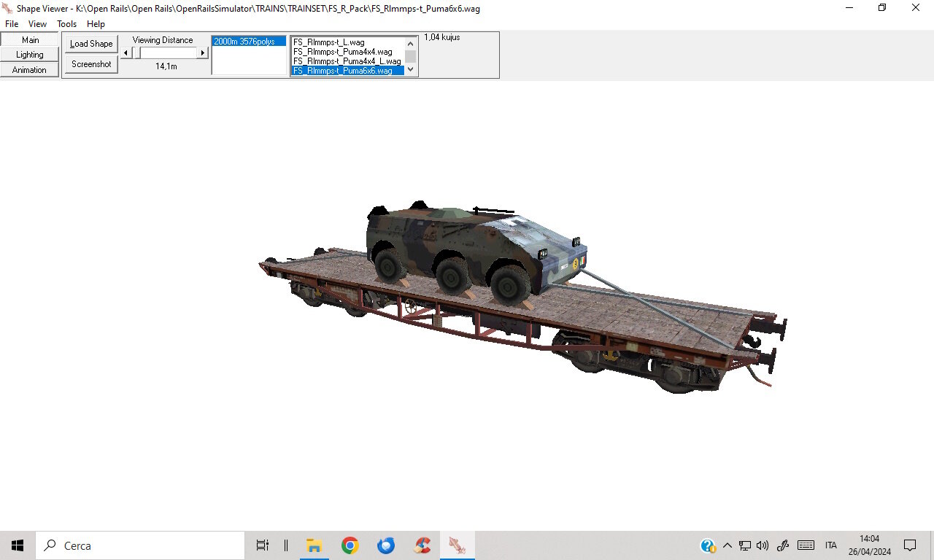Image resolution: width=934 pixels, height=560 pixels.
Task: Switch to the Animation tab
Action: pos(30,70)
